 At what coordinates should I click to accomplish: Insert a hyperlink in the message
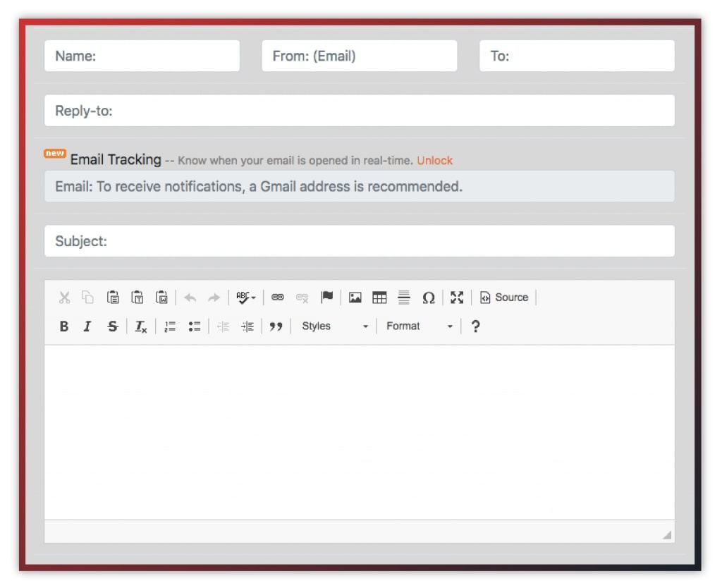[x=278, y=297]
